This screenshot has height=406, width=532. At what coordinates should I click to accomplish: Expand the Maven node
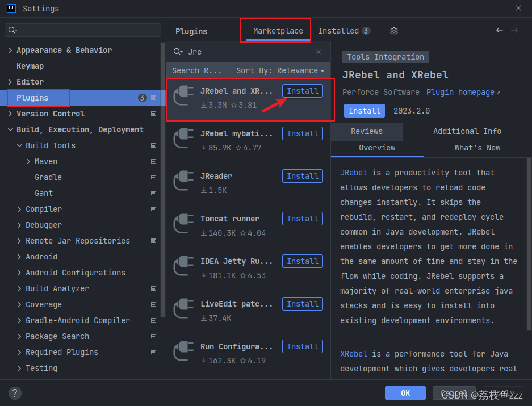[28, 161]
